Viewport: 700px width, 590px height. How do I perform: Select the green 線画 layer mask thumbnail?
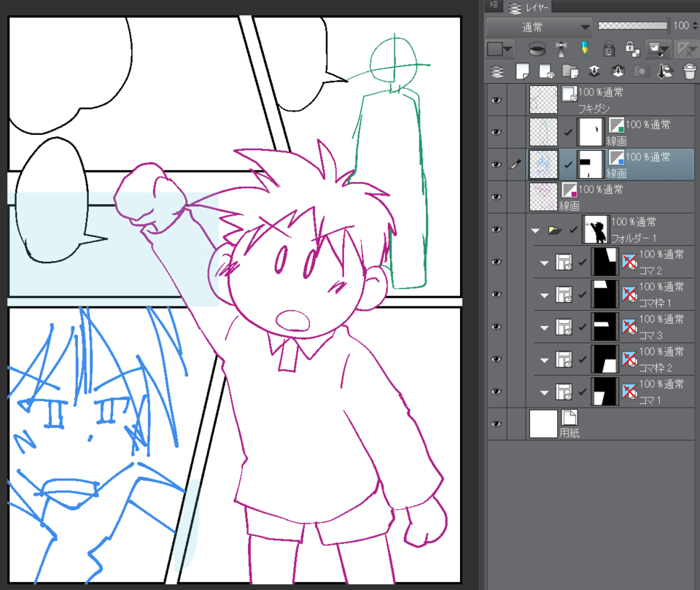(x=590, y=132)
